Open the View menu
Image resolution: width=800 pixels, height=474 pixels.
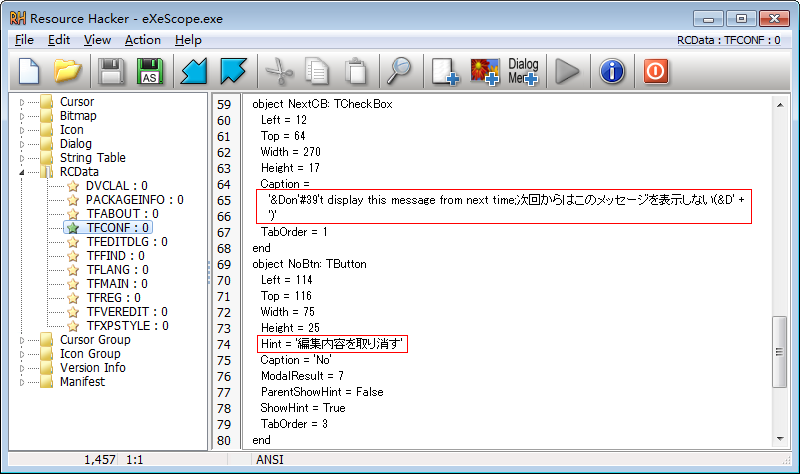(97, 40)
